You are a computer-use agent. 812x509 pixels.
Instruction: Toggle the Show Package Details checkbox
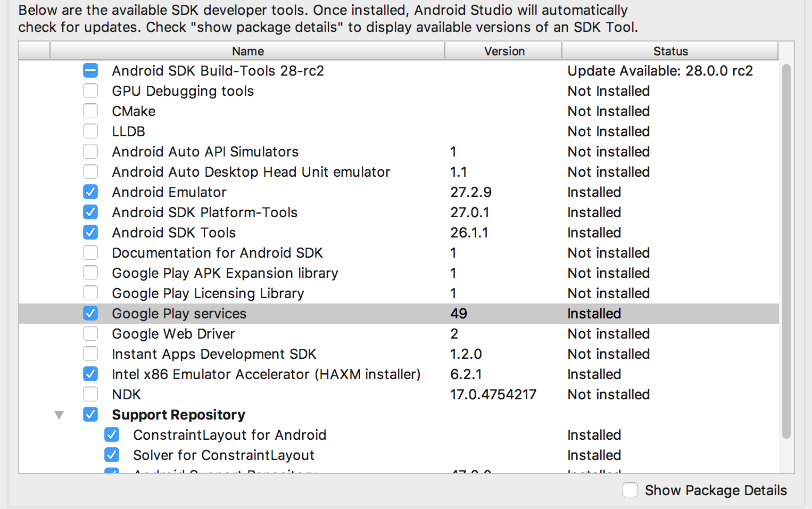pyautogui.click(x=630, y=490)
